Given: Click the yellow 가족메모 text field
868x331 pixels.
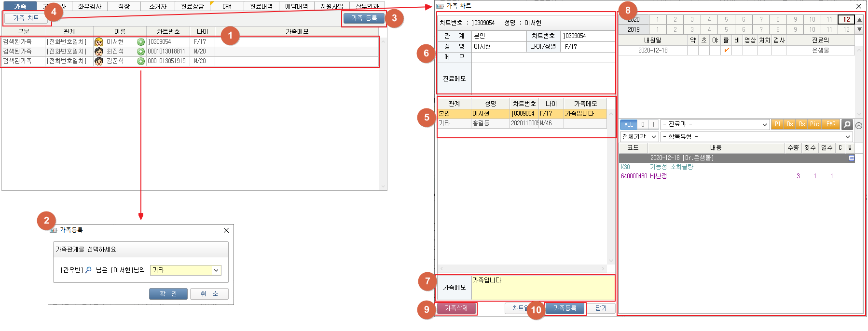Looking at the screenshot, I should pyautogui.click(x=542, y=288).
